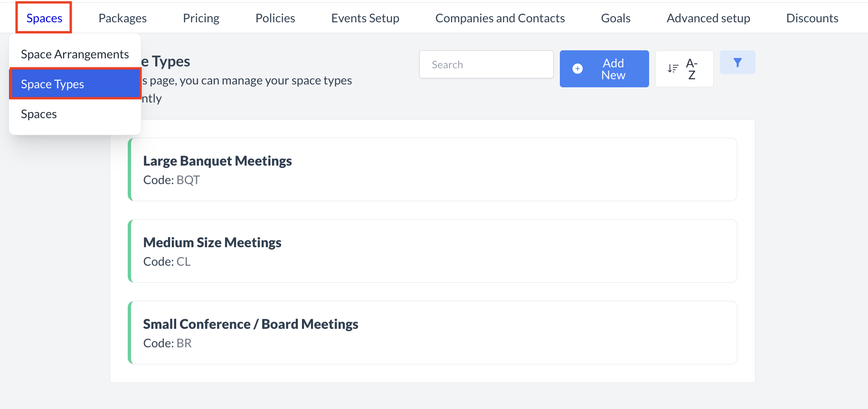This screenshot has height=409, width=868.
Task: Select Small Conference / Board Meetings card
Action: tap(432, 333)
